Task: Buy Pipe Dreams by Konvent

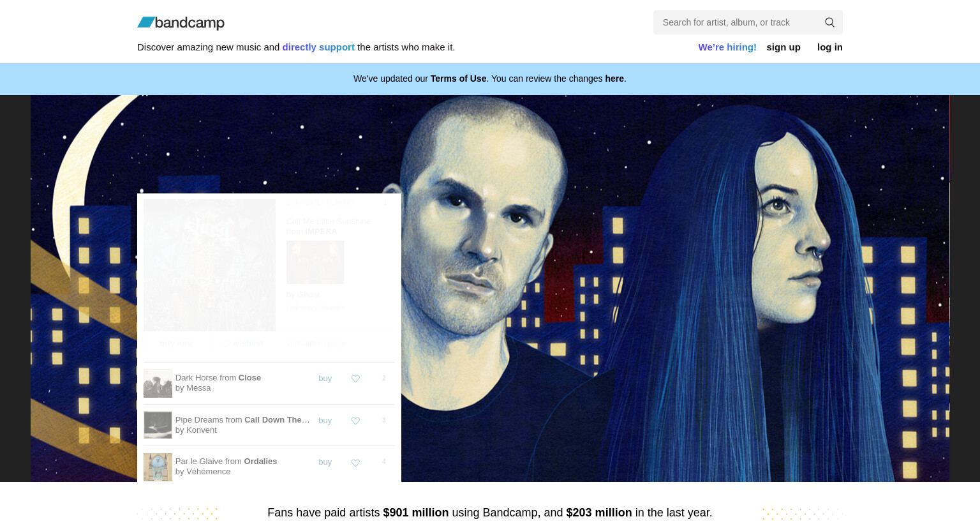Action: [325, 421]
